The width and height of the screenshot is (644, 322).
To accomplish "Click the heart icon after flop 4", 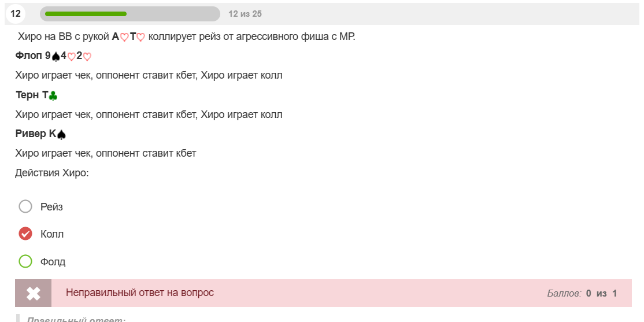I will (x=72, y=57).
